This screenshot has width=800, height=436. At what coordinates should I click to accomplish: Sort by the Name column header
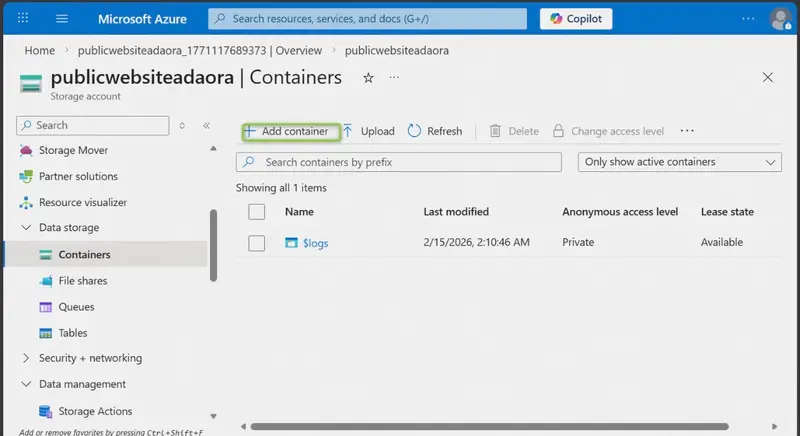click(299, 212)
